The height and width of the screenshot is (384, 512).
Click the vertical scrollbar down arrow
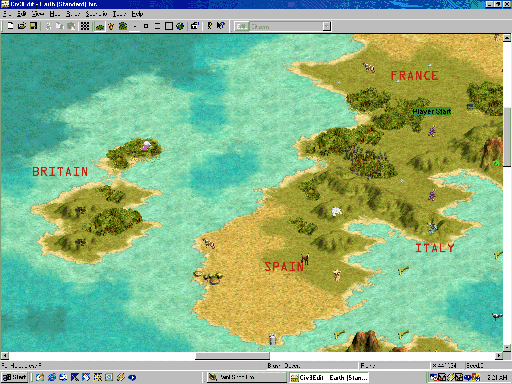[x=507, y=348]
